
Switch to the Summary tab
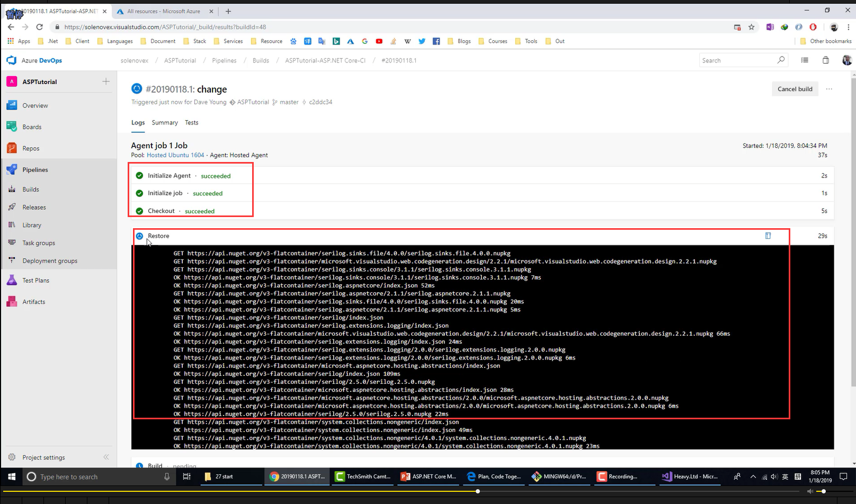point(165,123)
